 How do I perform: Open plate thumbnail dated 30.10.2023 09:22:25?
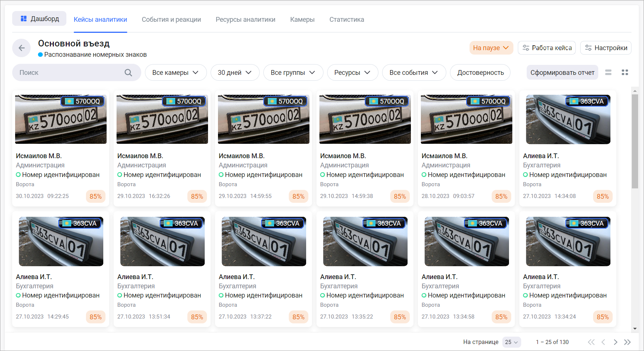coord(61,119)
